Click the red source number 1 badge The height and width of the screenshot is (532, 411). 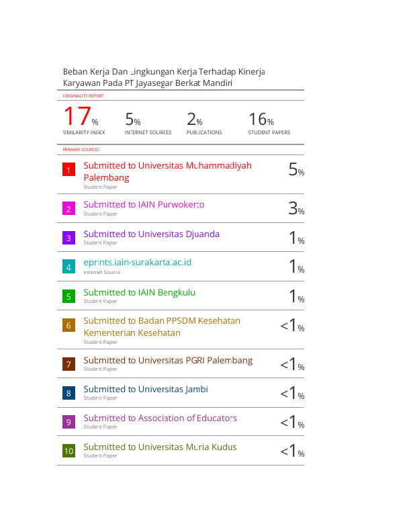coord(68,170)
